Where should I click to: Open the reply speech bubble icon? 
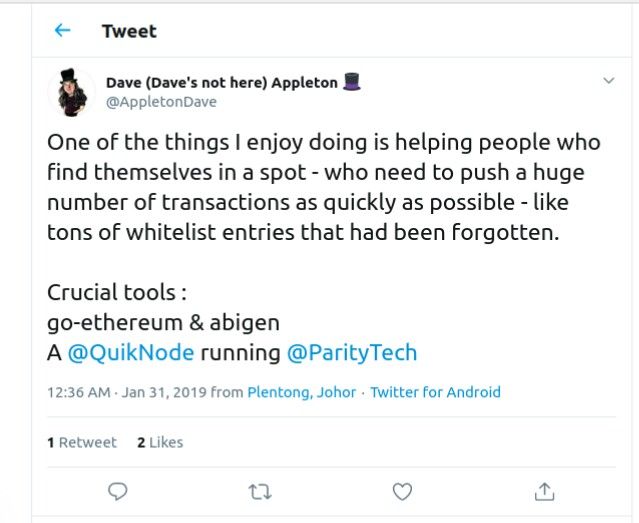118,491
